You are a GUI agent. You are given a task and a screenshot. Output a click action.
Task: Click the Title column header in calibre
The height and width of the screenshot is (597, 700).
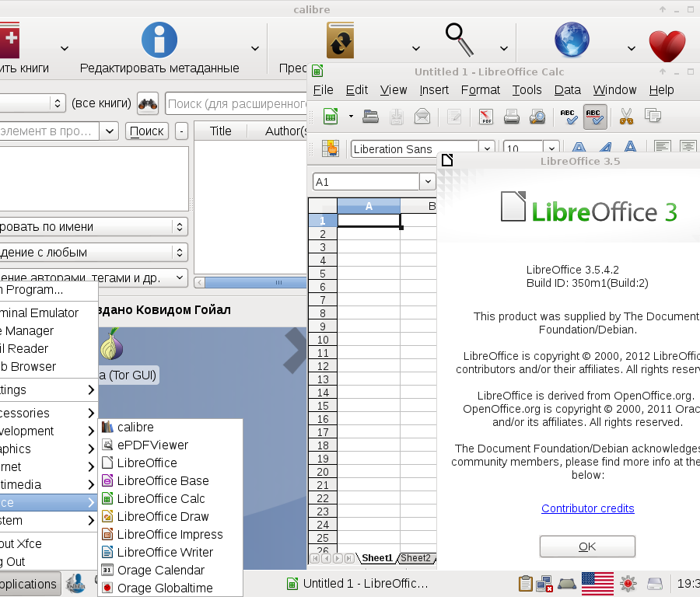pos(221,131)
